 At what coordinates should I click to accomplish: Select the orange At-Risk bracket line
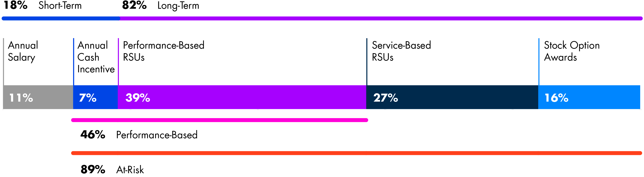pos(356,153)
